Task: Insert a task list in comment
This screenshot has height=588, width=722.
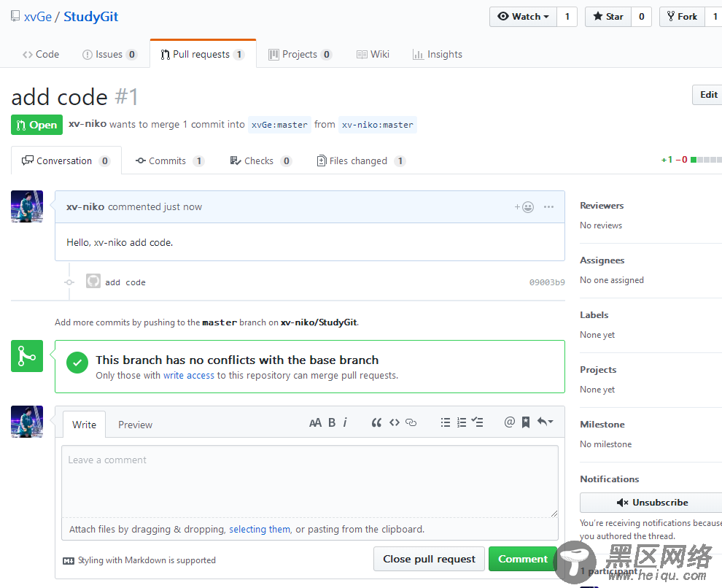Action: (x=478, y=422)
